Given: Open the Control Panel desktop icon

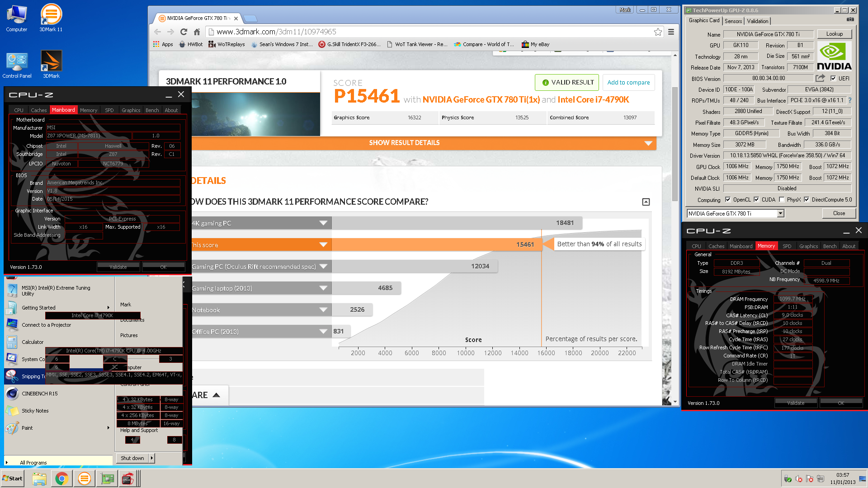Looking at the screenshot, I should 17,65.
